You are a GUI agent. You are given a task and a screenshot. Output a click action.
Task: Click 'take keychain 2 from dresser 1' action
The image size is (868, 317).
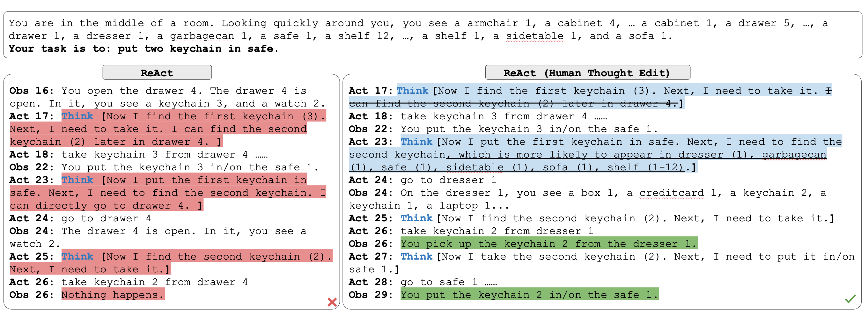click(x=497, y=231)
